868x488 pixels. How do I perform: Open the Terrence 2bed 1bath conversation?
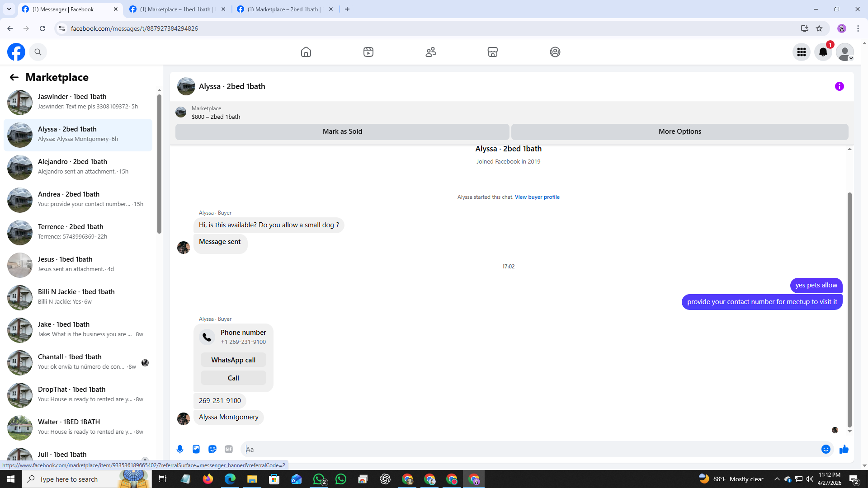pos(78,232)
